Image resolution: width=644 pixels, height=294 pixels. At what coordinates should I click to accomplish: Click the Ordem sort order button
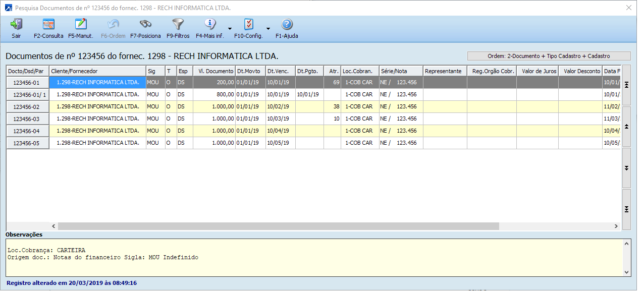pos(549,56)
